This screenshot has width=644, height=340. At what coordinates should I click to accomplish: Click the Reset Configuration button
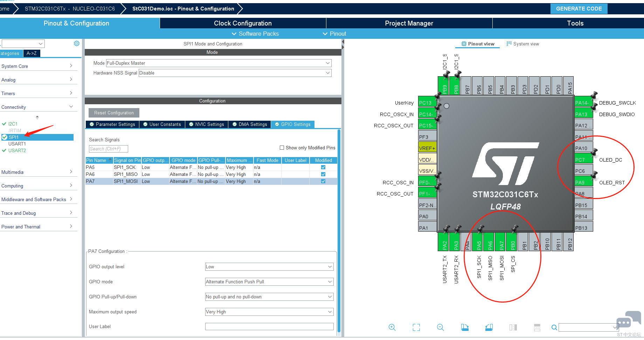tap(114, 113)
